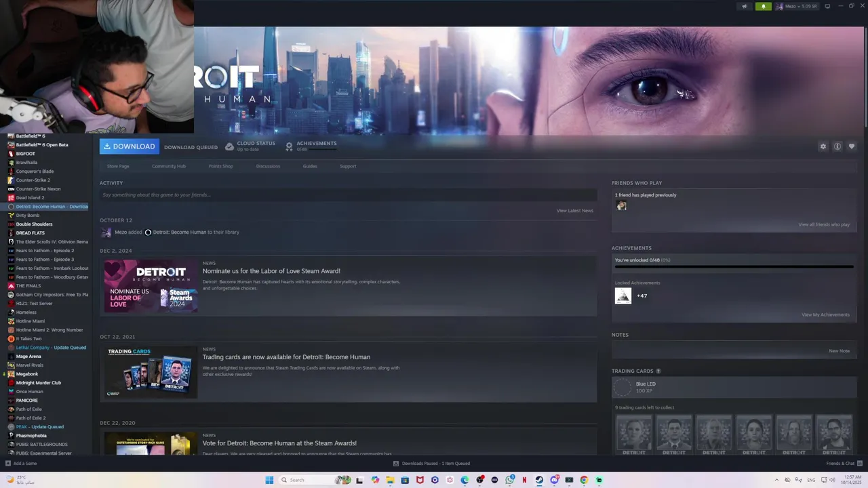Select Megabonk in library list
Viewport: 868px width, 488px height.
[x=27, y=374]
